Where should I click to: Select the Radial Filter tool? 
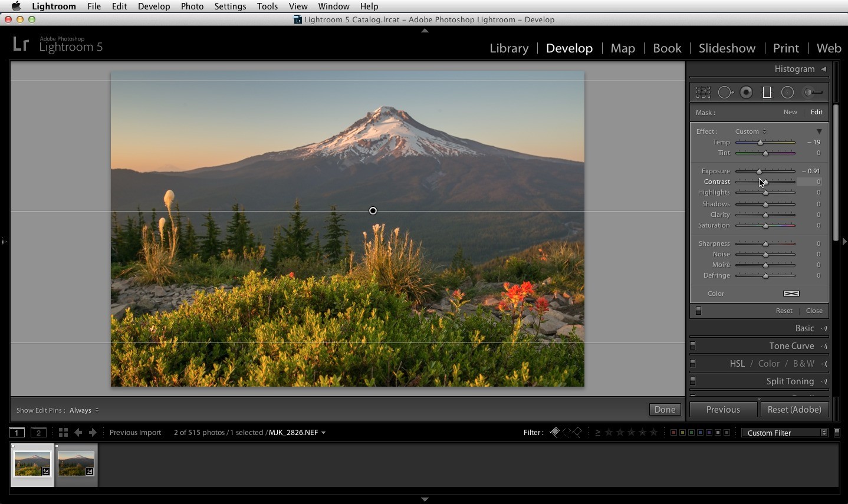click(787, 93)
